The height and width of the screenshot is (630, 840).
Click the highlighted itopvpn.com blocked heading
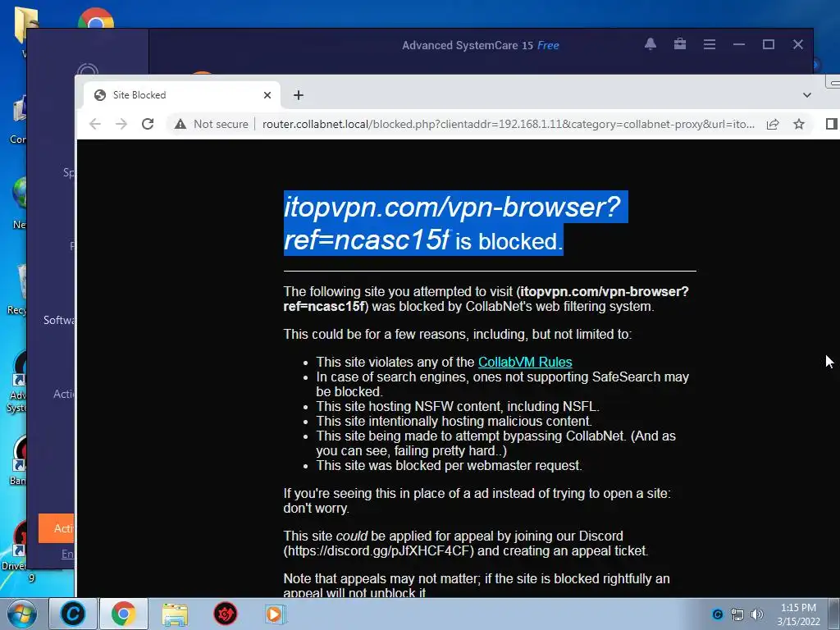click(455, 223)
